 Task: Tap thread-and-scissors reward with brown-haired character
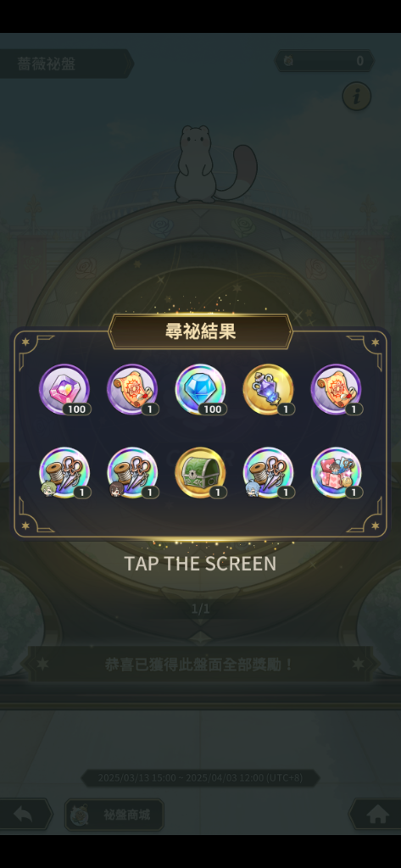pyautogui.click(x=132, y=473)
